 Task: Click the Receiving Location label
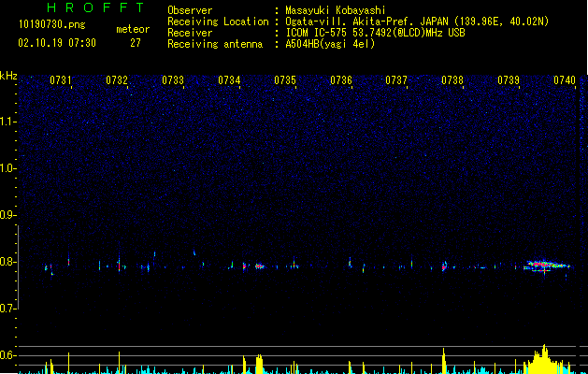pos(218,22)
